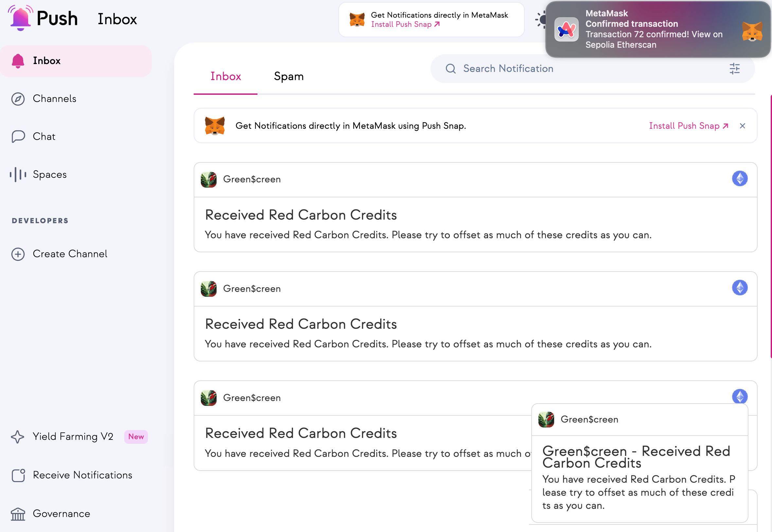Screen dimensions: 772x532
Task: Dismiss the MetaMask Push Snap banner
Action: tap(743, 125)
